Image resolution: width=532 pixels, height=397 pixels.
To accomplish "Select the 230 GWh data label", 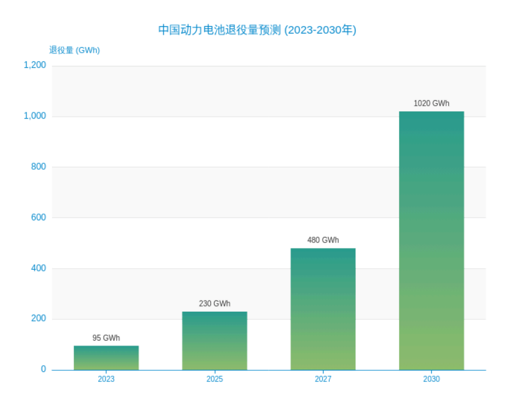I will (214, 304).
